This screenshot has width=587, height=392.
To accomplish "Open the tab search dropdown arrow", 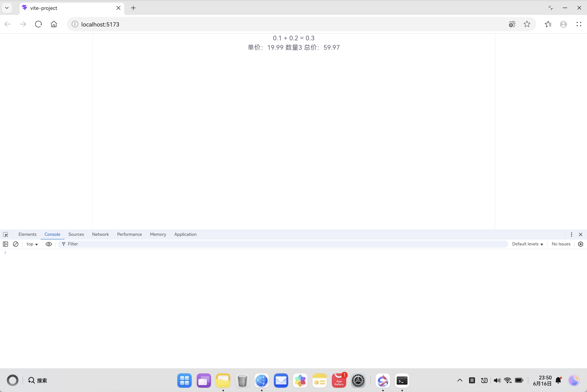I will tap(7, 8).
